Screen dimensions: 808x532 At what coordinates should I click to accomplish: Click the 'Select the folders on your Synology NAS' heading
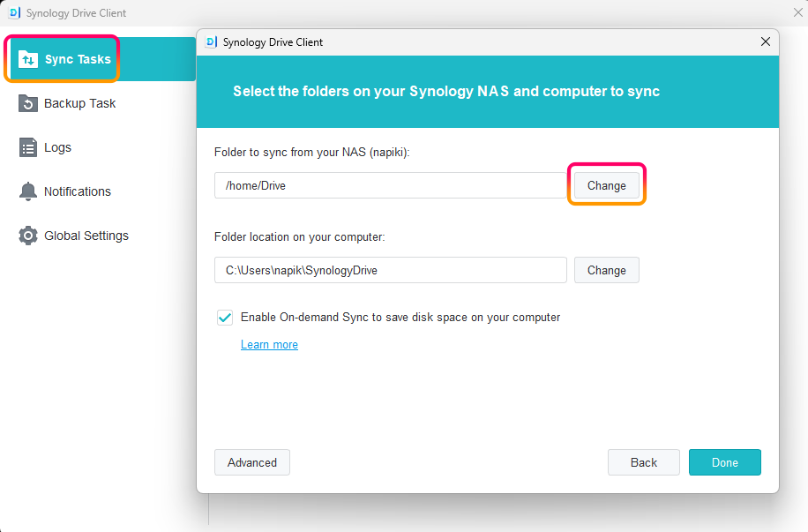tap(446, 91)
